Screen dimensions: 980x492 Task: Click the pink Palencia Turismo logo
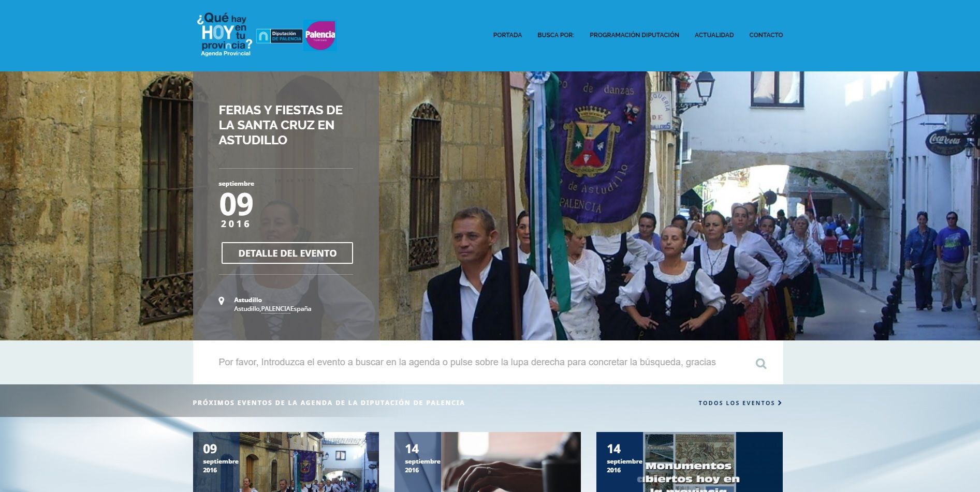click(x=319, y=35)
